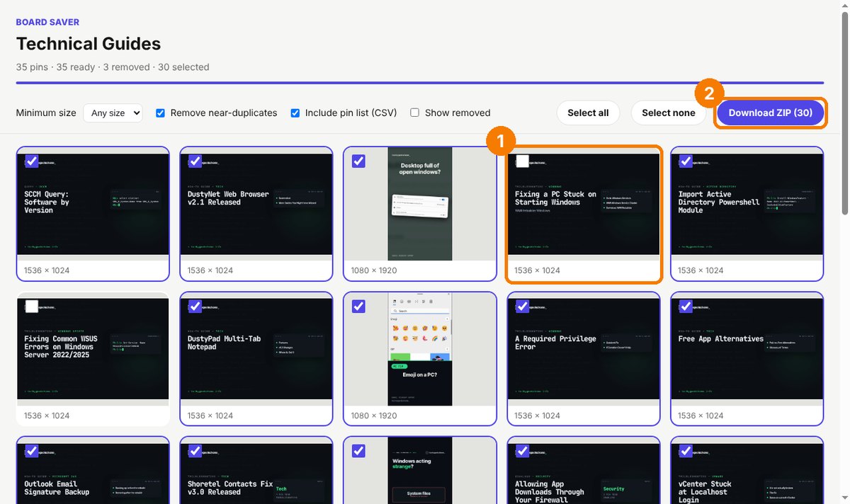Click the '1536 × 1024' size under DustyNet Web Browser

(x=210, y=270)
